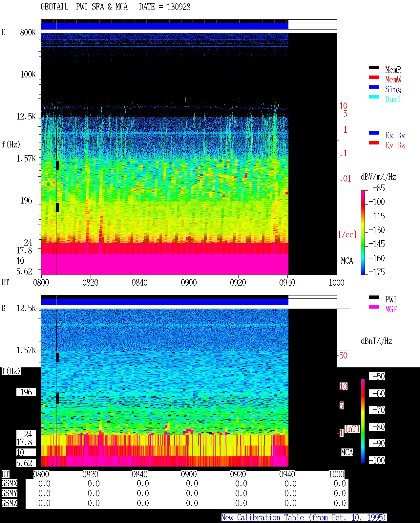Click the cyan Dual legend swatch
The height and width of the screenshot is (523, 420).
tap(374, 97)
